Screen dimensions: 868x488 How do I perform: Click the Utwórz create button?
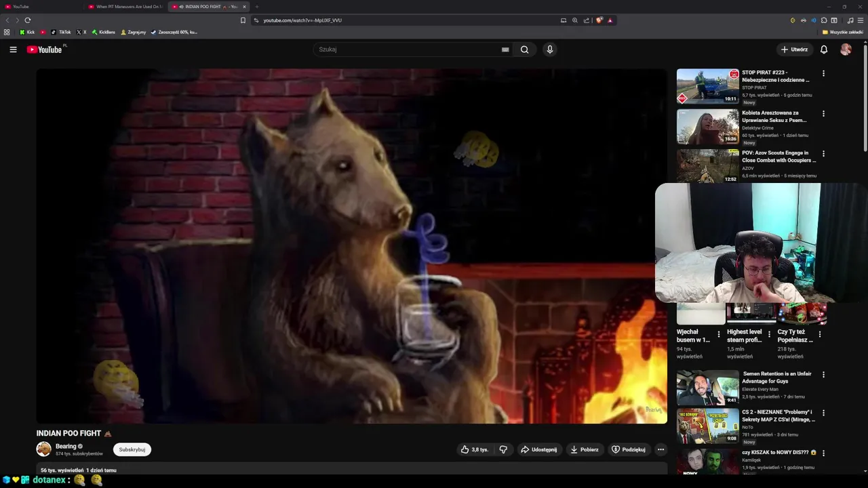(x=794, y=49)
